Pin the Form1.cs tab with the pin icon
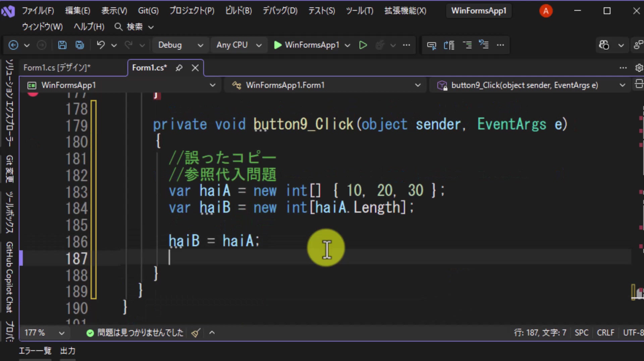This screenshot has width=644, height=361. coord(179,68)
